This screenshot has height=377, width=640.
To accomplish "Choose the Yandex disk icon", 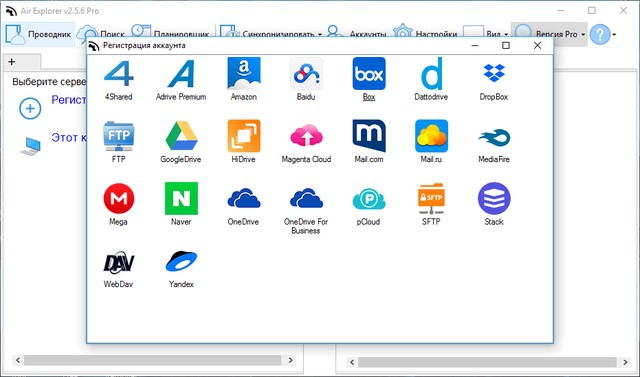I will (181, 261).
